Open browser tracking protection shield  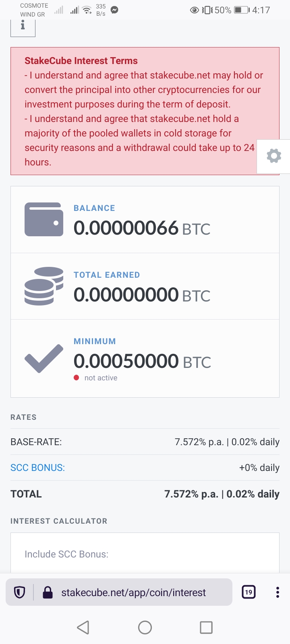tap(20, 592)
